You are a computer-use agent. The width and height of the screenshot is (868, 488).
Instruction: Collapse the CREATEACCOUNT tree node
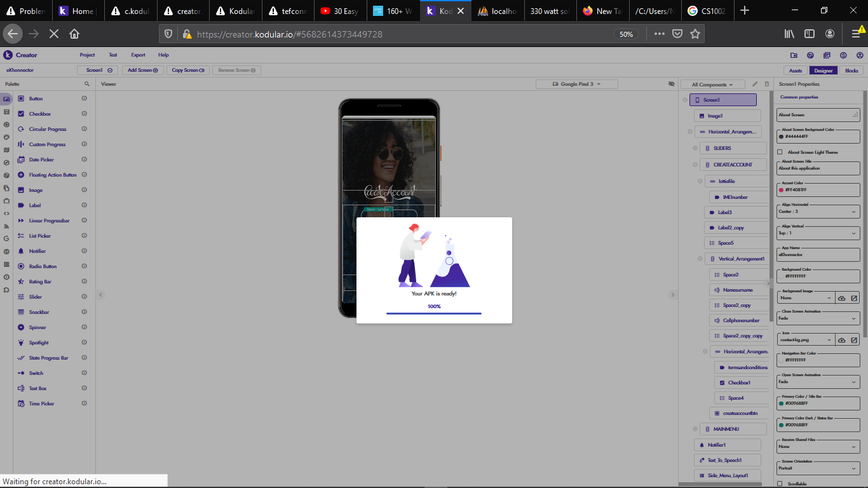[695, 165]
